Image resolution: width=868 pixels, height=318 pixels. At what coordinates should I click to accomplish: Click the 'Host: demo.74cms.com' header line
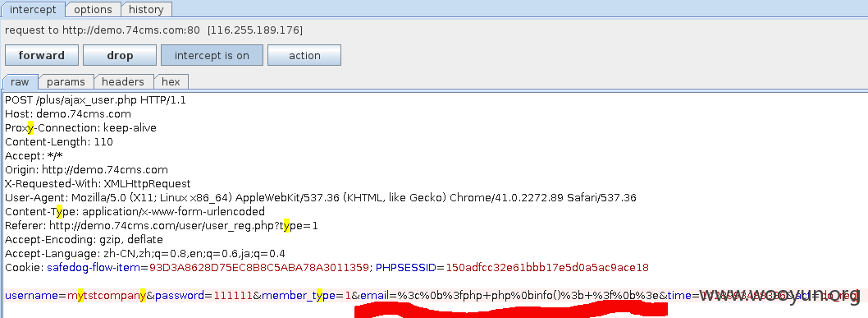pyautogui.click(x=68, y=114)
